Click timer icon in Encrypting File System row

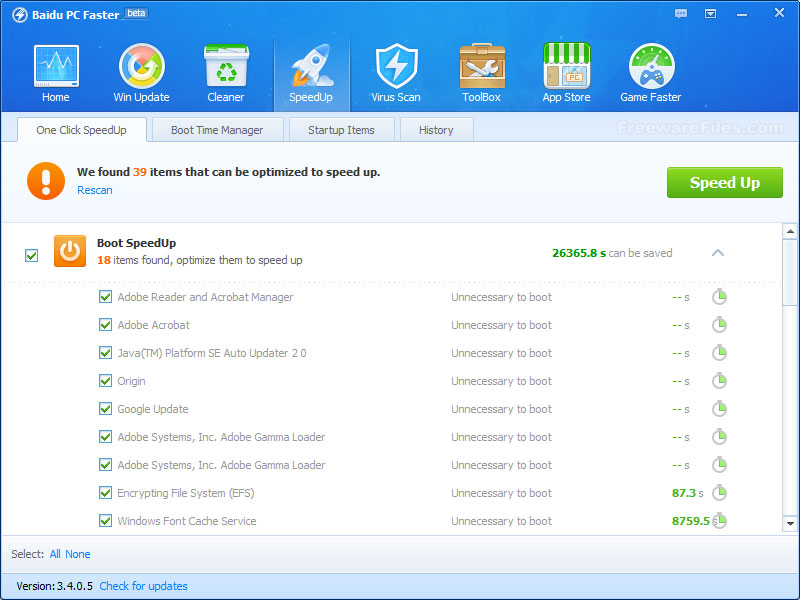coord(719,493)
